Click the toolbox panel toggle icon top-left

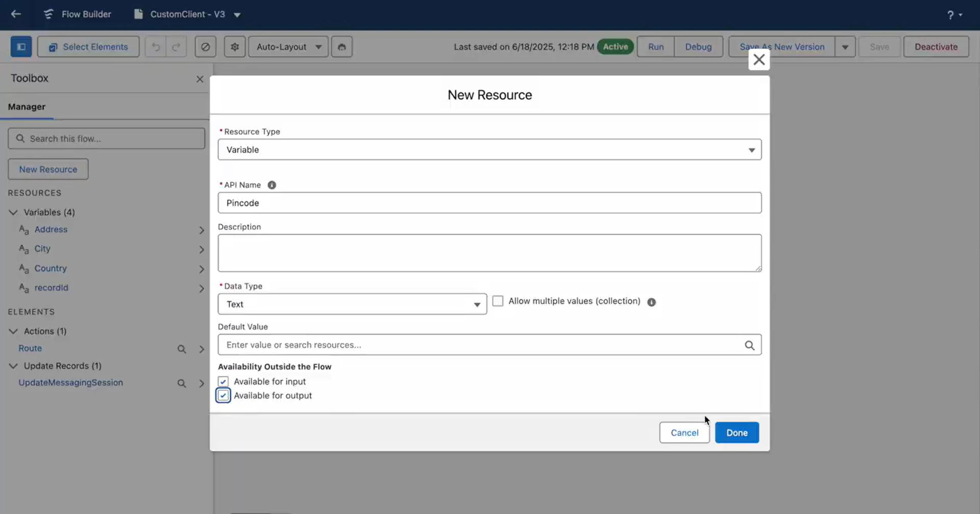click(21, 46)
